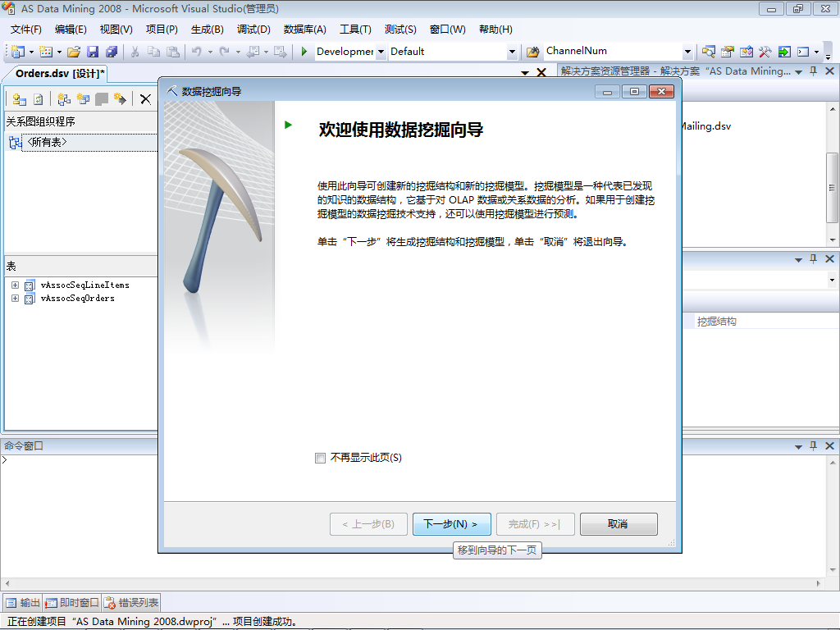840x630 pixels.
Task: Open the Active Documents list arrow near tab
Action: (525, 73)
